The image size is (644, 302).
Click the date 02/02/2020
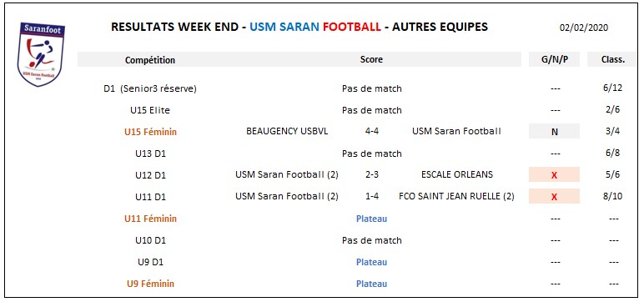[x=584, y=28]
